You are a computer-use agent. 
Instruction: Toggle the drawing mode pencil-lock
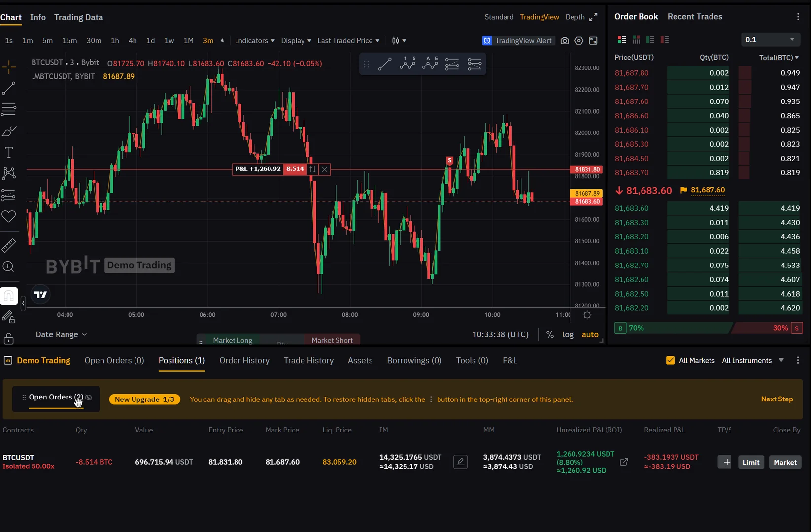[x=9, y=317]
